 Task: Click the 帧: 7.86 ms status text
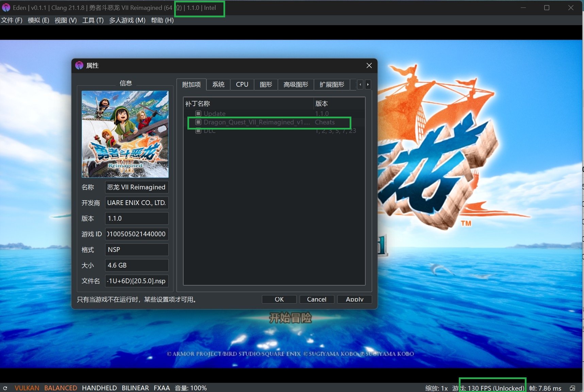(545, 388)
